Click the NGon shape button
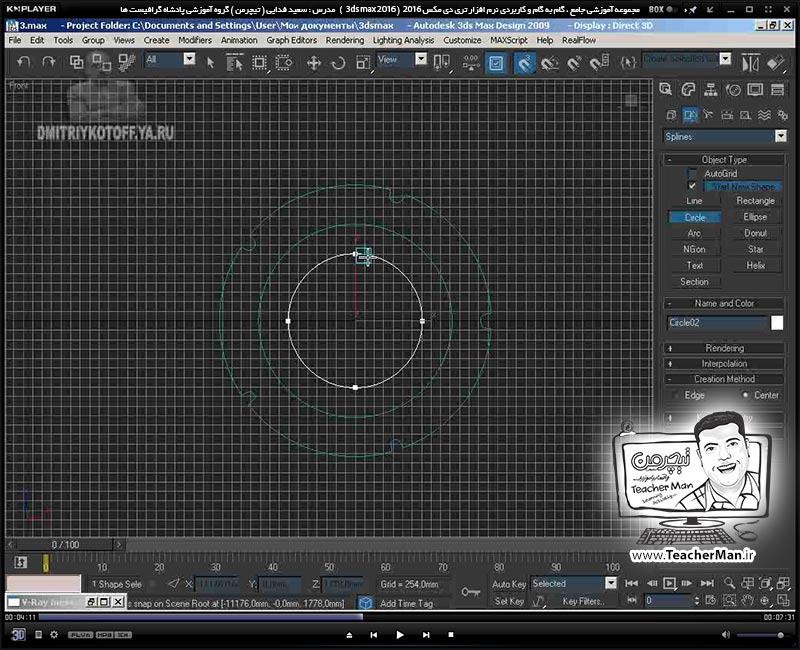 click(x=694, y=249)
